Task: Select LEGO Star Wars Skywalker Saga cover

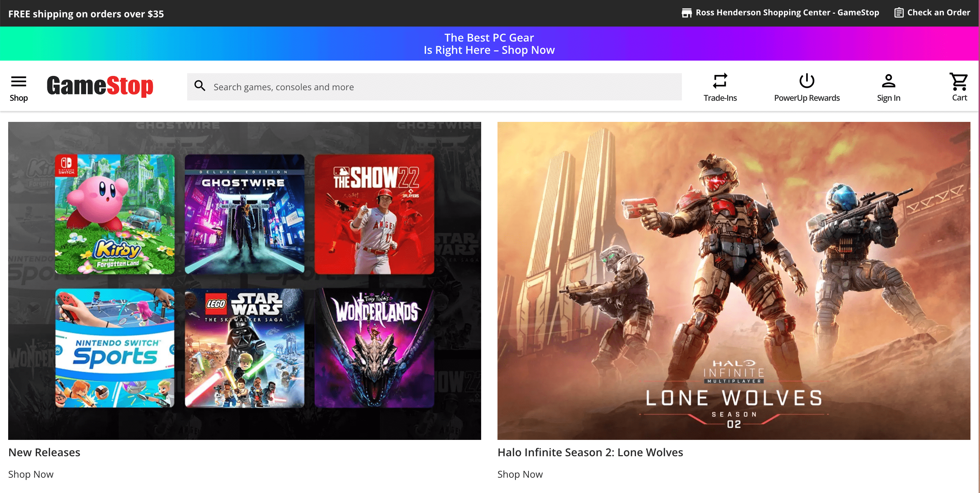Action: 245,348
